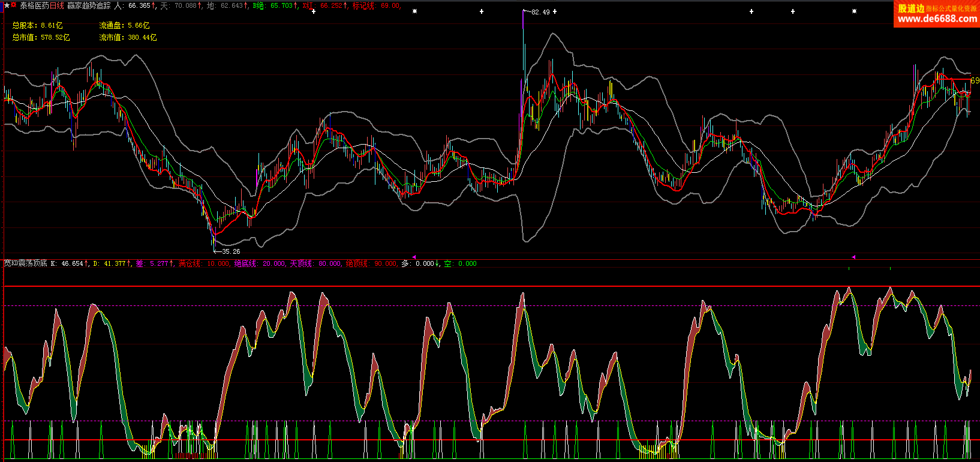
Task: Visit the www.de6688.com link
Action: [x=937, y=19]
